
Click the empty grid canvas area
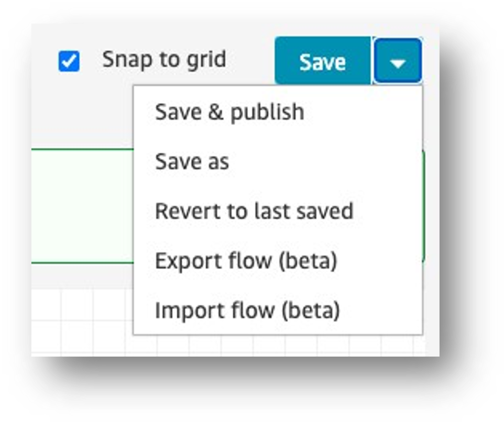(79, 319)
